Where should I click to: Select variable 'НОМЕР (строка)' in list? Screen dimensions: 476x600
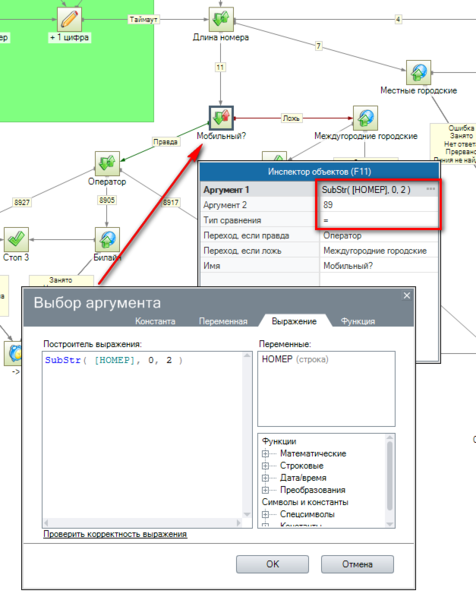coord(295,359)
